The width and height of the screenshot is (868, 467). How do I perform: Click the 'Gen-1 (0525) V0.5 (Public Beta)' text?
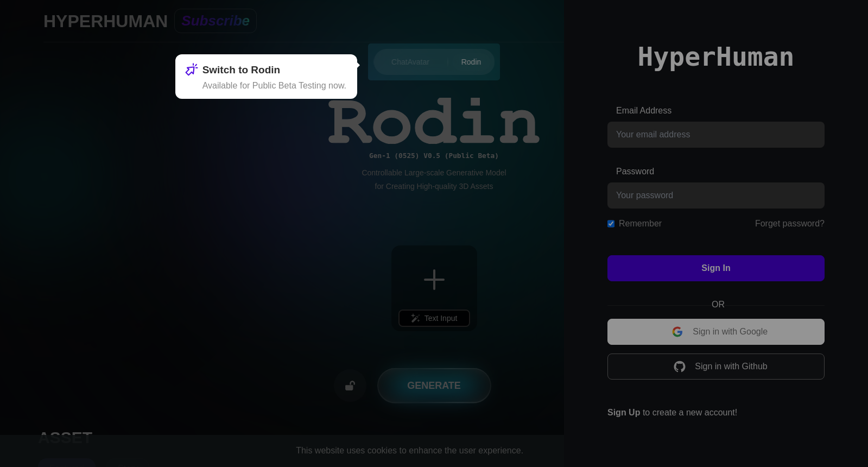click(434, 156)
